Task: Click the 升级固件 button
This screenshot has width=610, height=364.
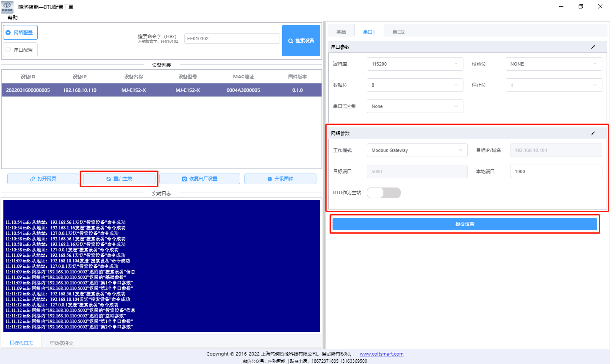Action: (280, 179)
